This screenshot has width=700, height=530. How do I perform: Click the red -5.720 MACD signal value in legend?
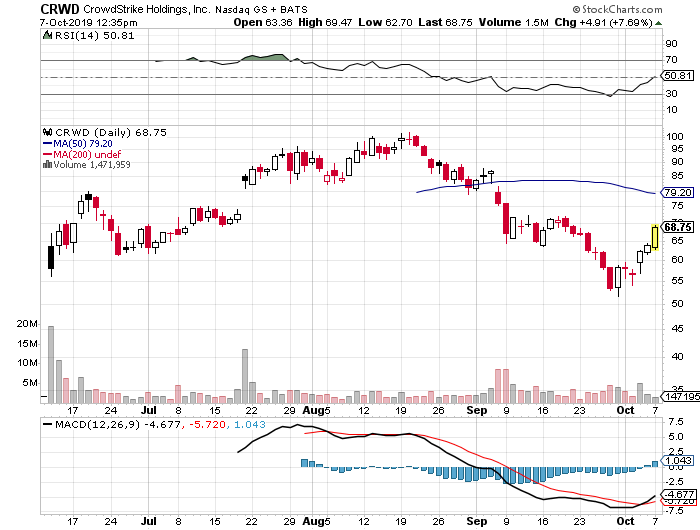207,424
